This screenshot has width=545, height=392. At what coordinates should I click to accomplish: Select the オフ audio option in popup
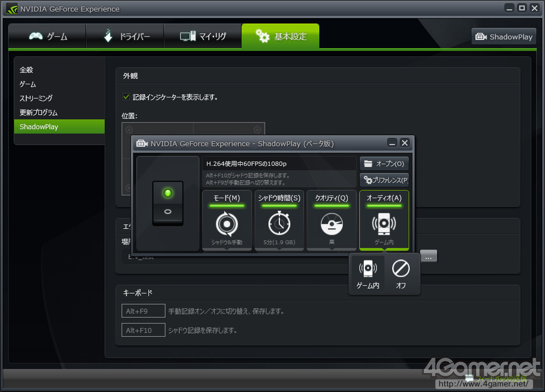coord(401,274)
